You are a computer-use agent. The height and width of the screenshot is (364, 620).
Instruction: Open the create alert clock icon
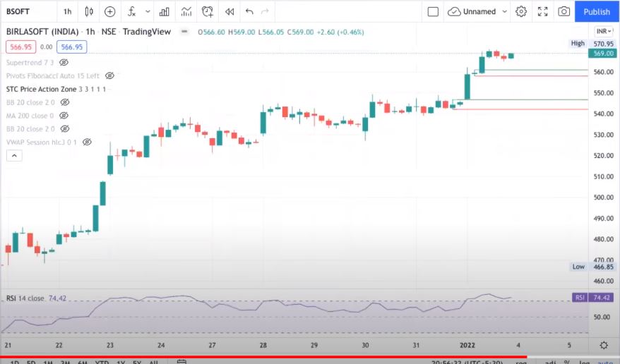[207, 11]
